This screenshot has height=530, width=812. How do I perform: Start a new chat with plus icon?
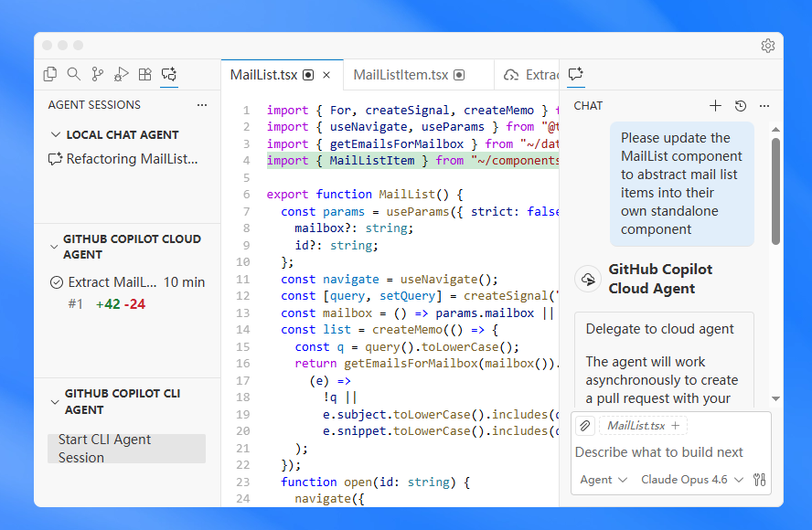click(716, 106)
